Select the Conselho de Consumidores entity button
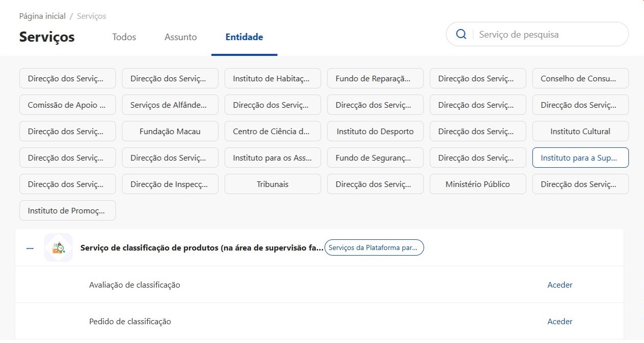This screenshot has height=343, width=644. pyautogui.click(x=580, y=78)
